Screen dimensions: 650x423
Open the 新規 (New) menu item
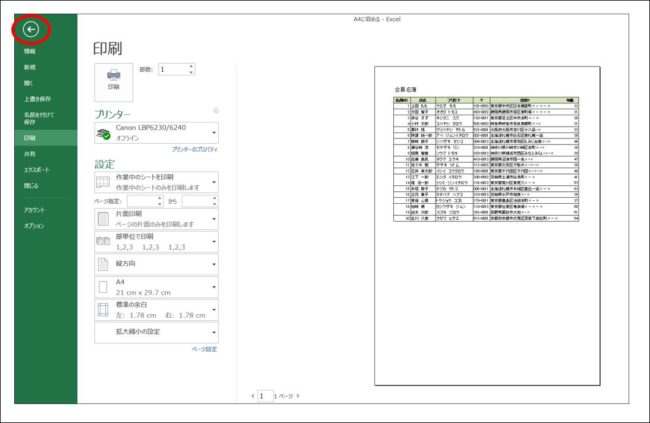click(x=29, y=67)
